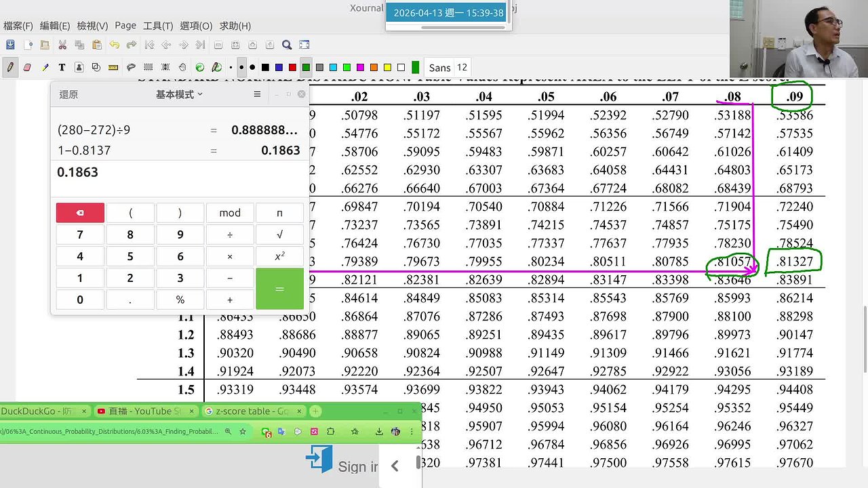Select the Select Rectangle tool

tap(149, 67)
